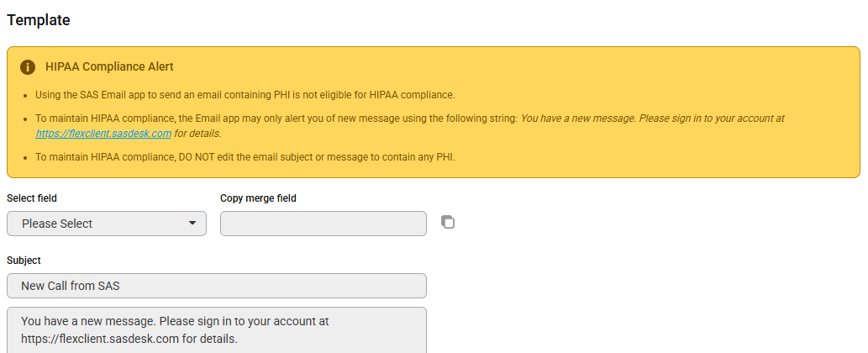Open the Please Select field dropdown

(106, 224)
